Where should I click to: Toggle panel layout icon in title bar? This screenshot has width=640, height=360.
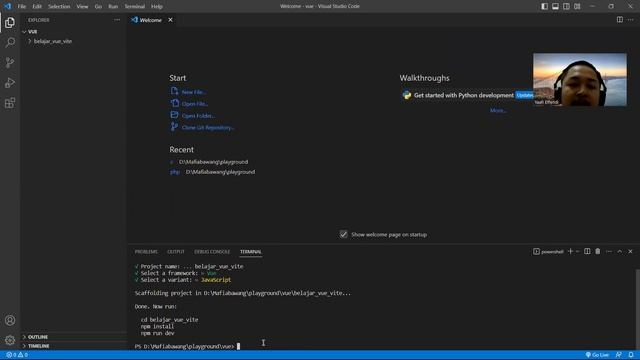click(556, 6)
